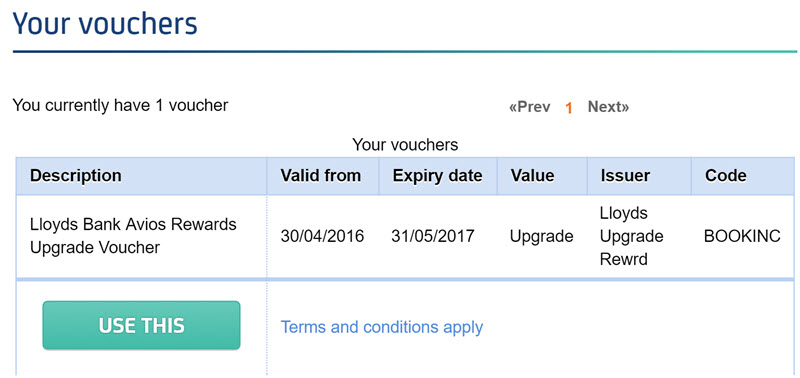Click the 31/05/2017 expiry date cell

tap(433, 236)
